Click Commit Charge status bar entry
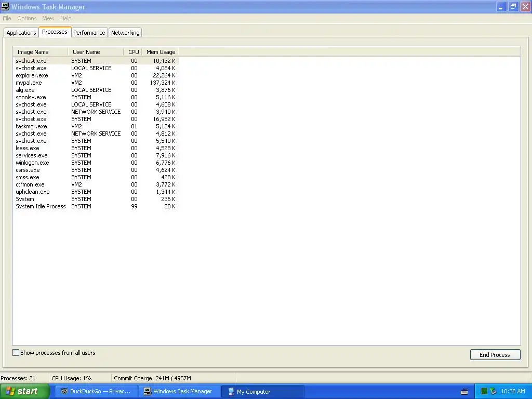 pos(152,378)
